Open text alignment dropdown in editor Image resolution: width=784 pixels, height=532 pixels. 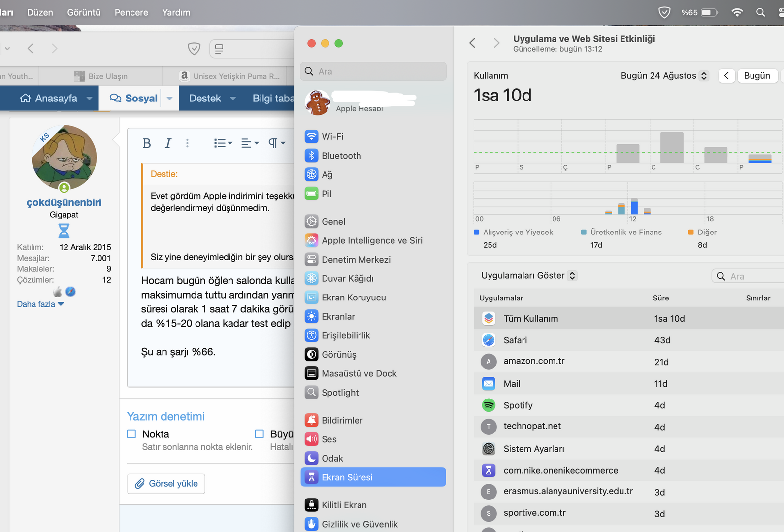(x=250, y=143)
